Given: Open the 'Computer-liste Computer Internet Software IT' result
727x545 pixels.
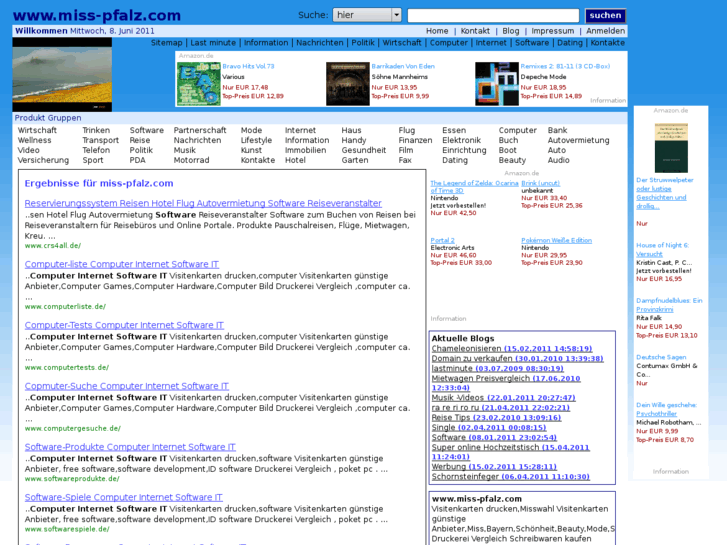Looking at the screenshot, I should click(121, 264).
